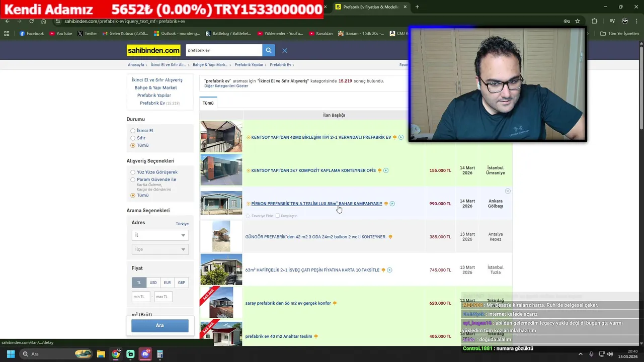The height and width of the screenshot is (362, 644).
Task: Open Gelen Kutusu Gmail bookmark
Action: click(x=125, y=34)
